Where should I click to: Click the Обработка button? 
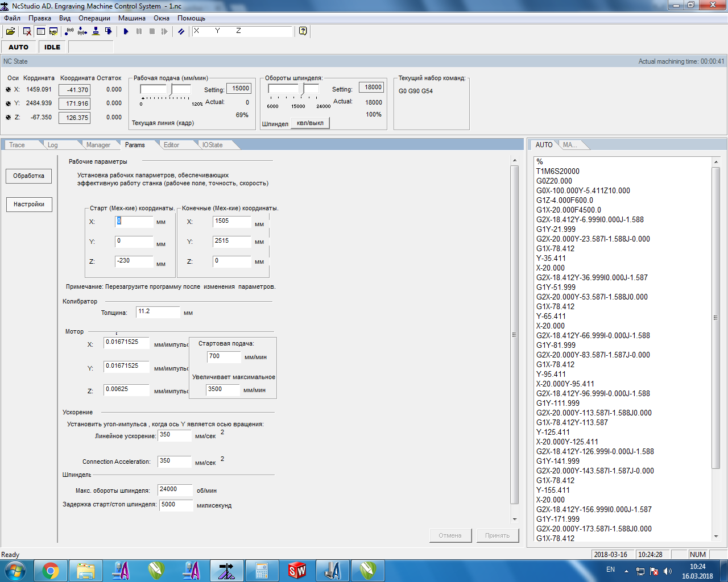[x=29, y=176]
